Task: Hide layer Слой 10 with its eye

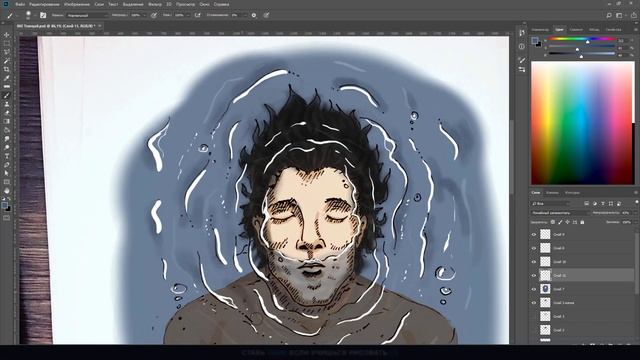Action: click(534, 262)
